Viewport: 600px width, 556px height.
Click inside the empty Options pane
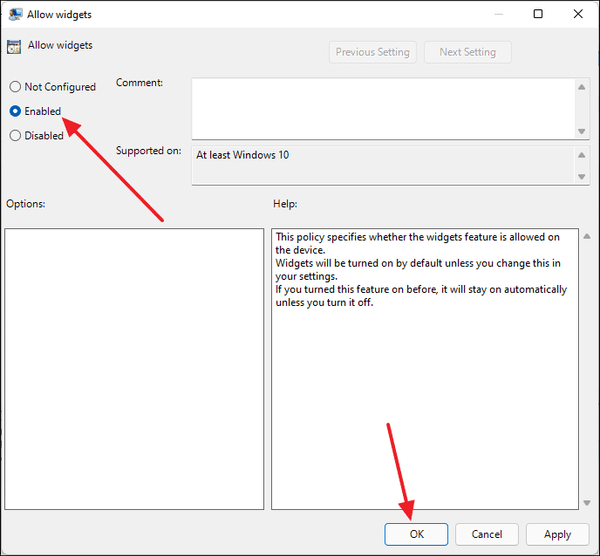pos(134,369)
